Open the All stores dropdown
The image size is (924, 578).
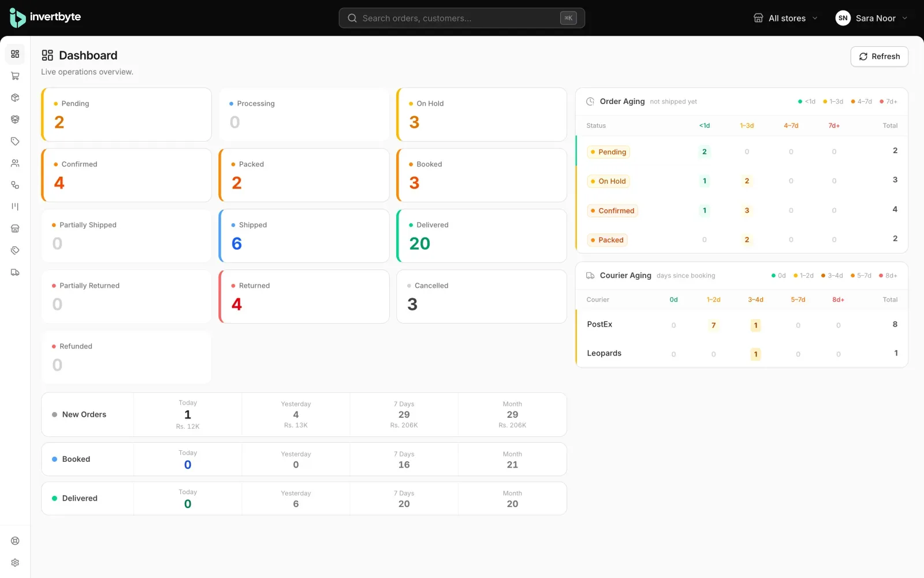tap(785, 18)
